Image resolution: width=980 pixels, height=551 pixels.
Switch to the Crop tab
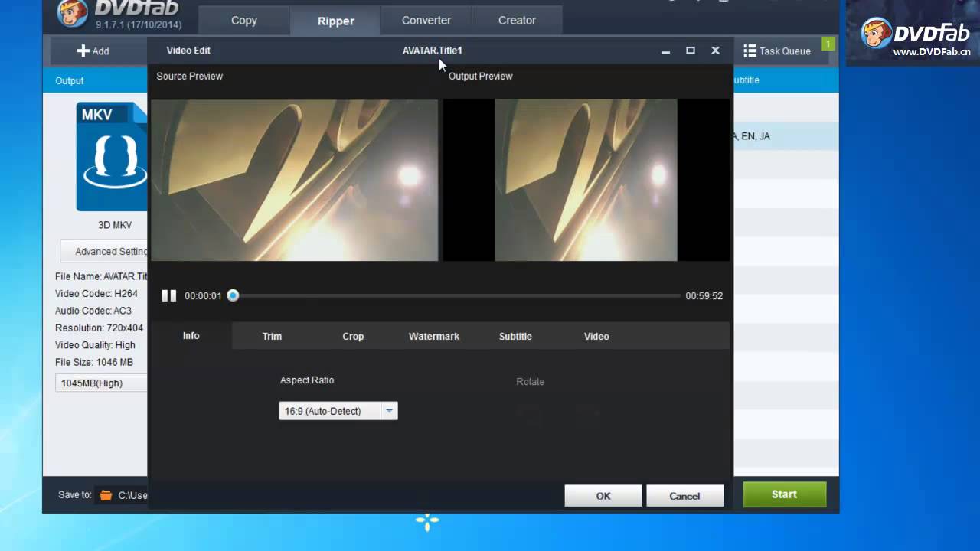tap(353, 336)
